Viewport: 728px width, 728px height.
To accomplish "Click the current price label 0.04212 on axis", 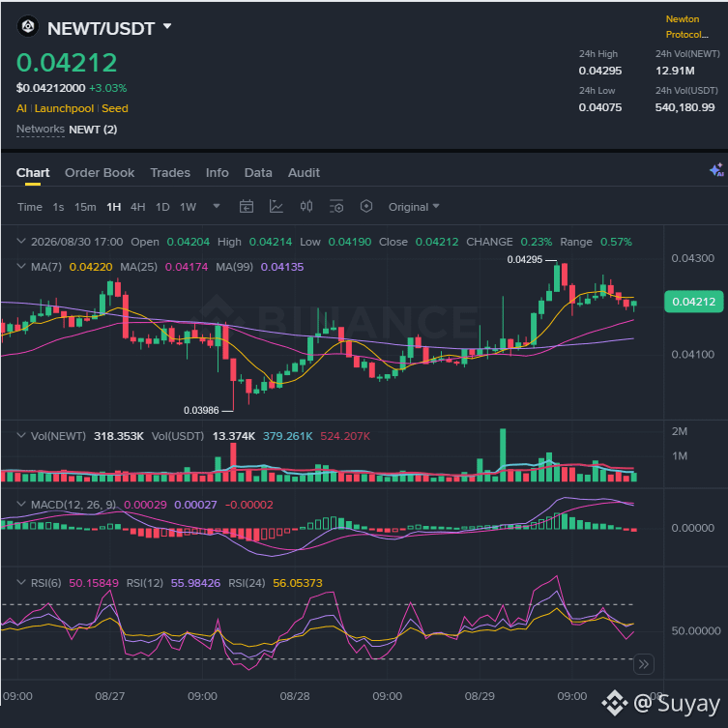I will click(x=693, y=302).
